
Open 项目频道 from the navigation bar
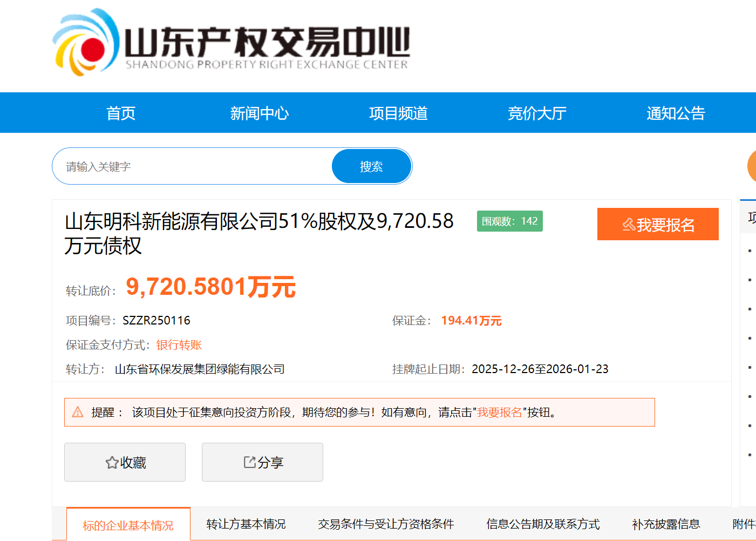pos(398,113)
